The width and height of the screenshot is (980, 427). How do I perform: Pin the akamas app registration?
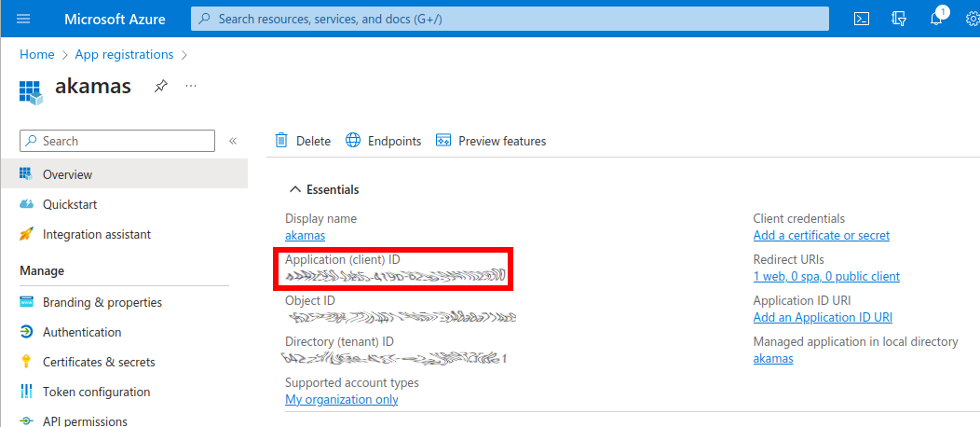click(x=161, y=86)
